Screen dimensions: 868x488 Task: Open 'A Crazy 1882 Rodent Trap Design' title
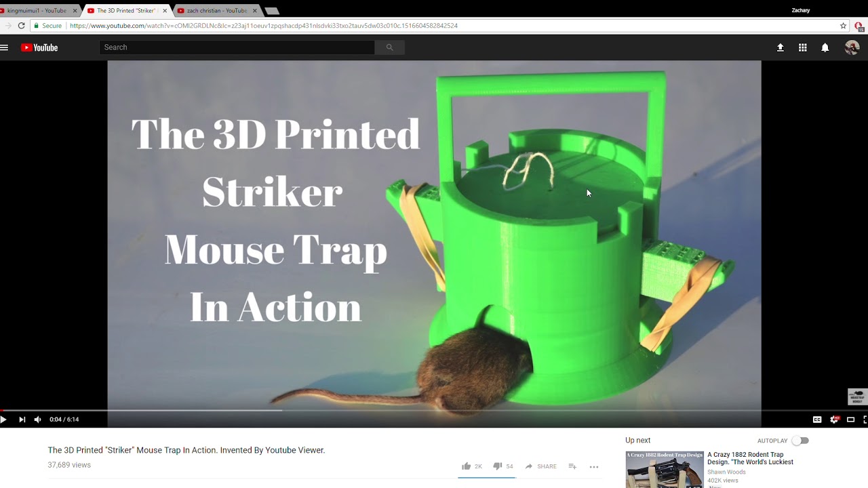click(750, 458)
